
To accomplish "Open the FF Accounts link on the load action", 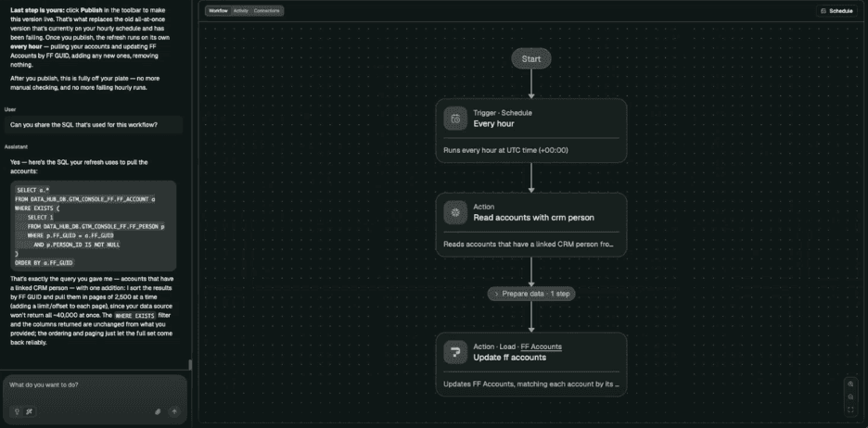I will coord(541,346).
